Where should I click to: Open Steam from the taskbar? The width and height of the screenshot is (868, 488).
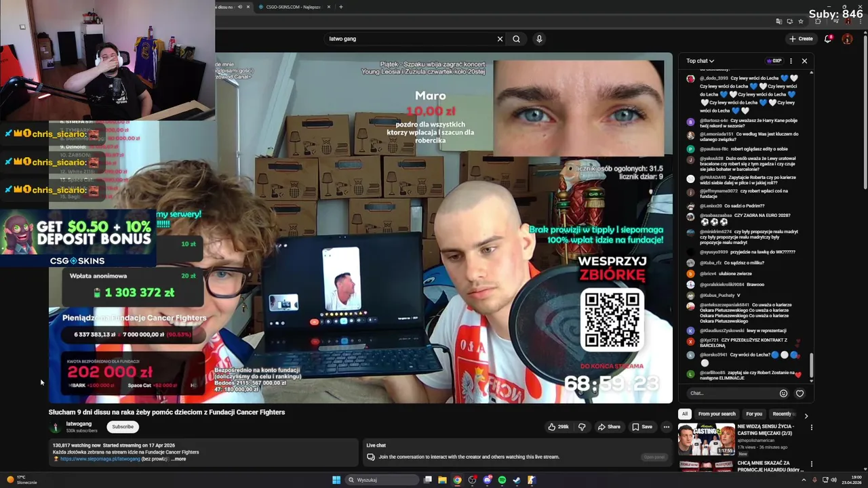click(x=517, y=480)
